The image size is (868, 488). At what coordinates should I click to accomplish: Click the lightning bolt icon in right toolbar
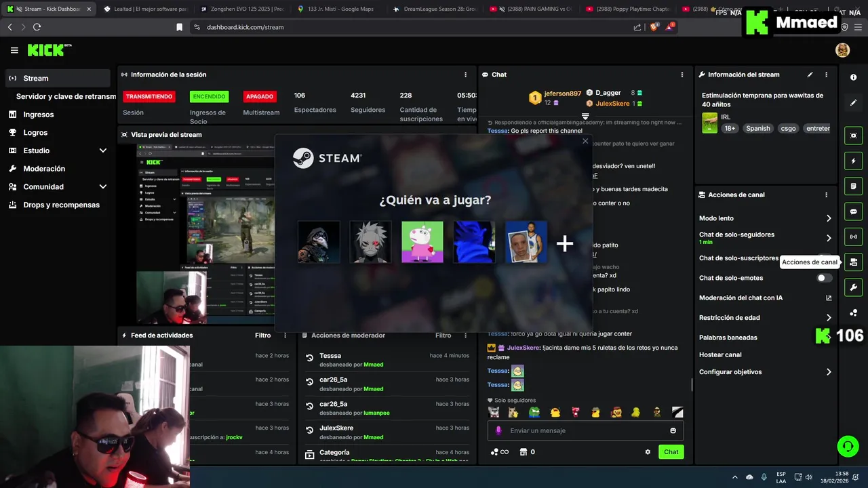(853, 161)
